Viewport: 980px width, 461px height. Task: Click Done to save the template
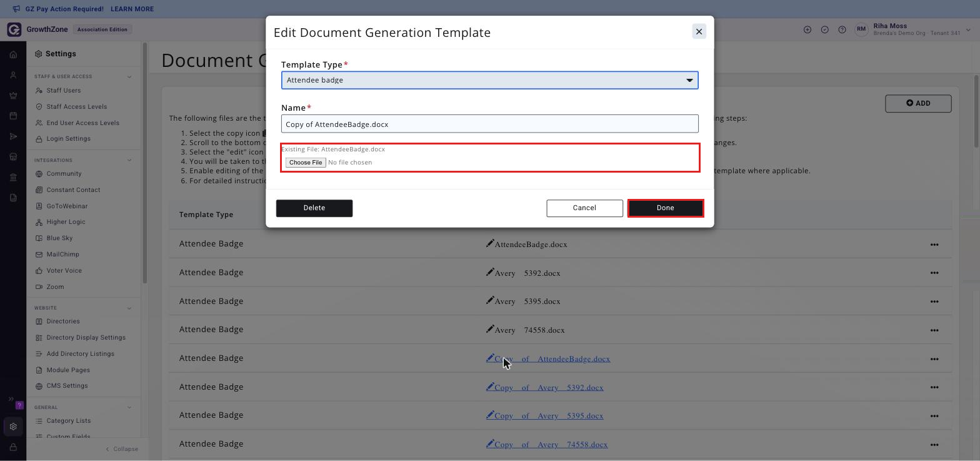pos(666,208)
